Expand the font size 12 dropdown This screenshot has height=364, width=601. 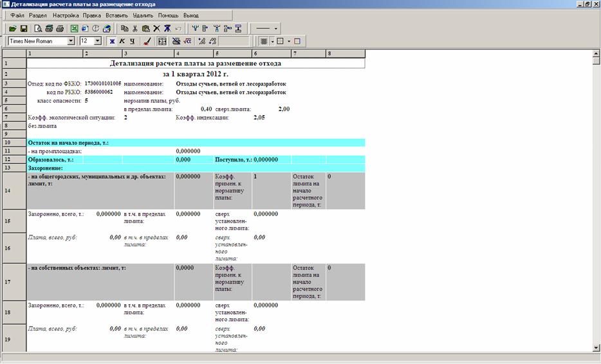(98, 41)
